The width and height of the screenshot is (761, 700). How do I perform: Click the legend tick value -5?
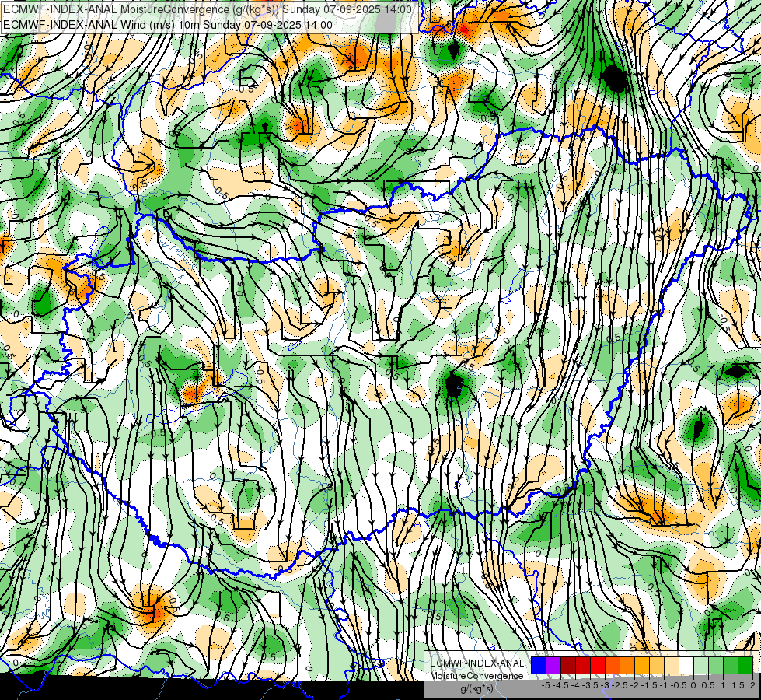546,685
